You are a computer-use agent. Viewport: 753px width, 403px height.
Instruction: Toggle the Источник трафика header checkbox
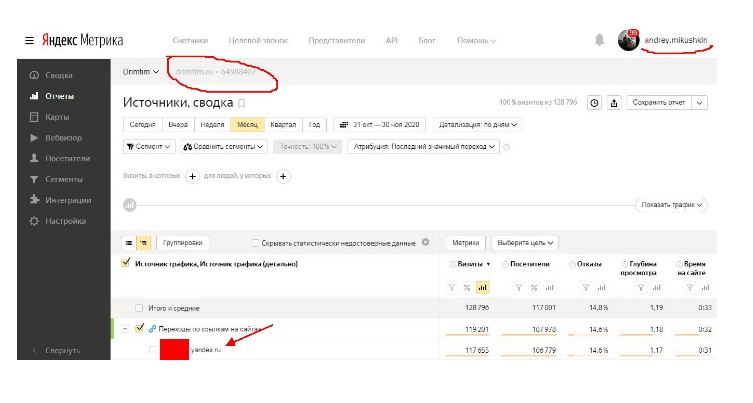[x=126, y=263]
